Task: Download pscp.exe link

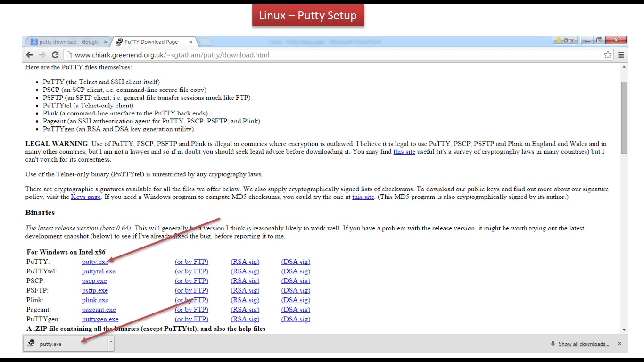Action: [x=94, y=281]
